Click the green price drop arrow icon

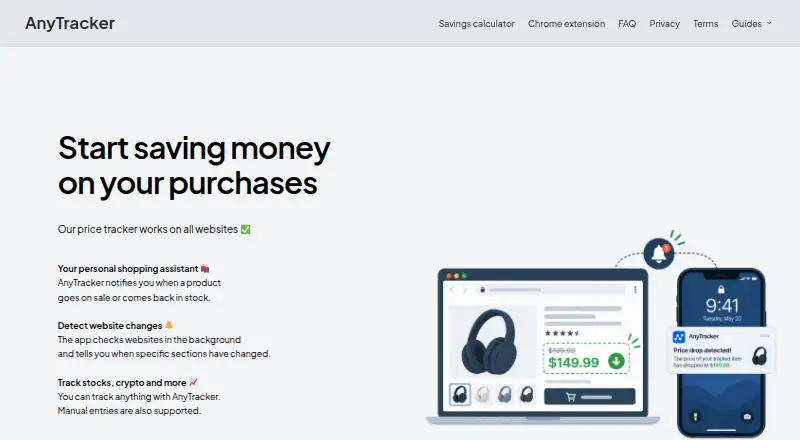616,362
